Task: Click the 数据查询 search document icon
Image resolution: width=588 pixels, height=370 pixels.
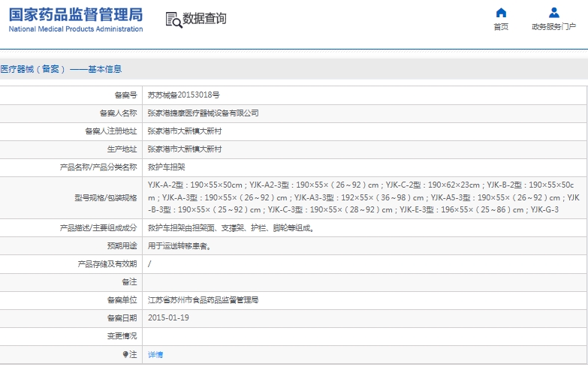Action: [173, 20]
